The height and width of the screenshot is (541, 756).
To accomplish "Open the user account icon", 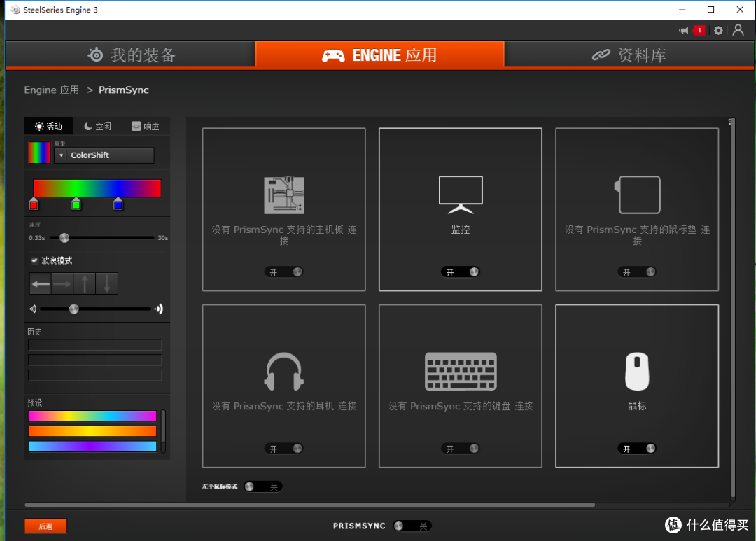I will coord(738,30).
